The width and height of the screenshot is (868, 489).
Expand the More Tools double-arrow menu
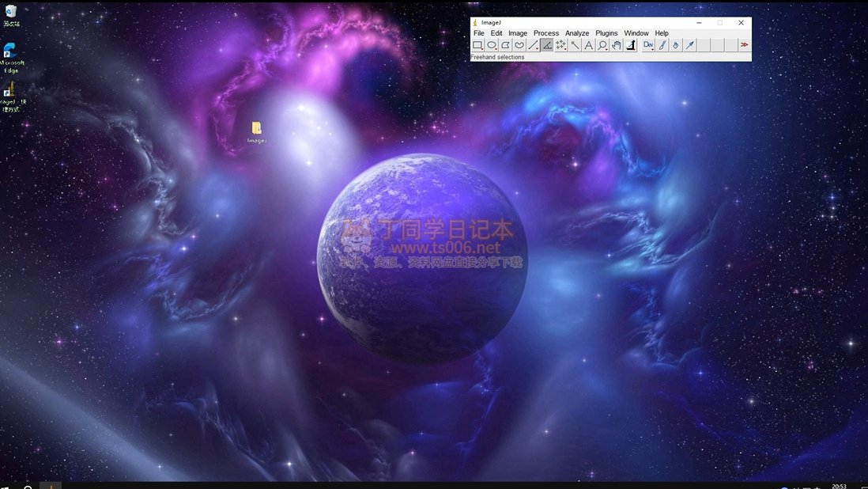coord(744,46)
